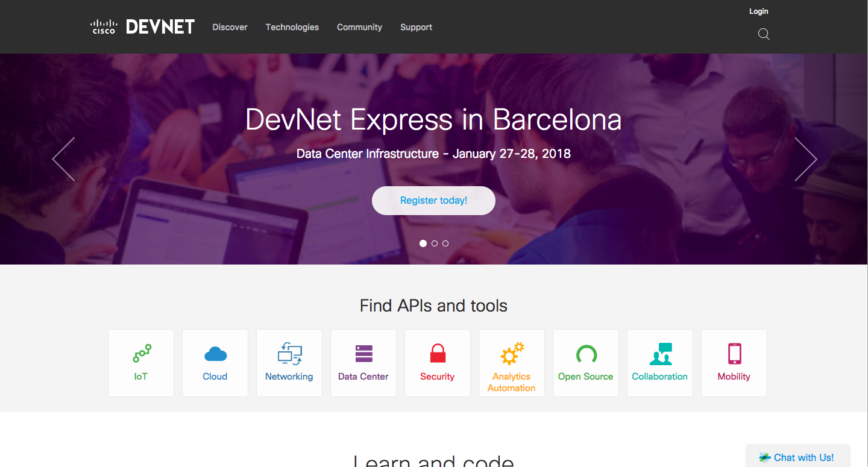The width and height of the screenshot is (868, 467).
Task: Click the IoT connected-nodes icon
Action: pyautogui.click(x=142, y=354)
